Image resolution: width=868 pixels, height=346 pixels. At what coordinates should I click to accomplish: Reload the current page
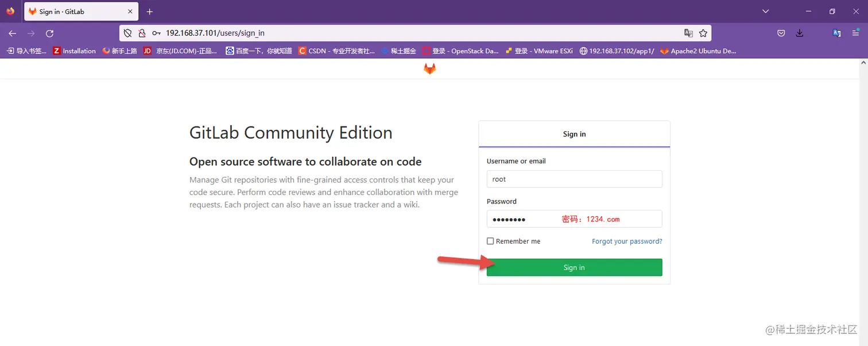coord(50,33)
